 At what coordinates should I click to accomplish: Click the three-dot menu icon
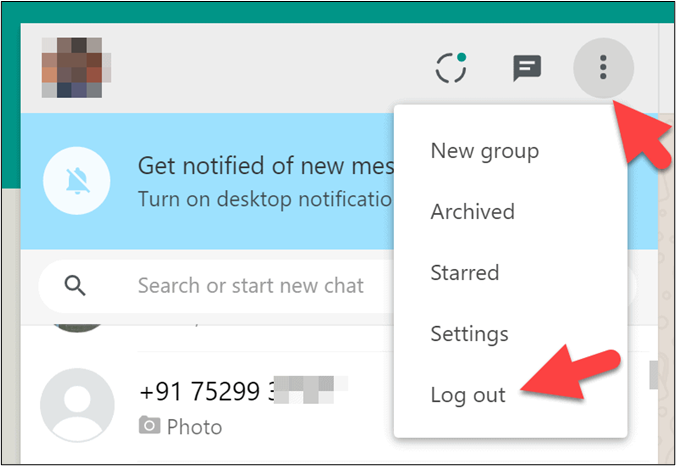tap(602, 68)
